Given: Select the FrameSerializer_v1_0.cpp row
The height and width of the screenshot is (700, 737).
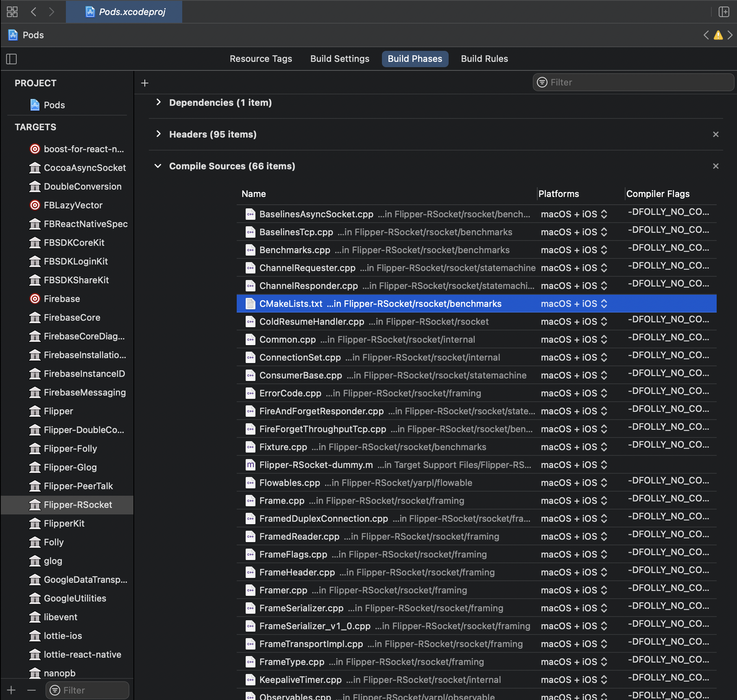Looking at the screenshot, I should point(476,626).
